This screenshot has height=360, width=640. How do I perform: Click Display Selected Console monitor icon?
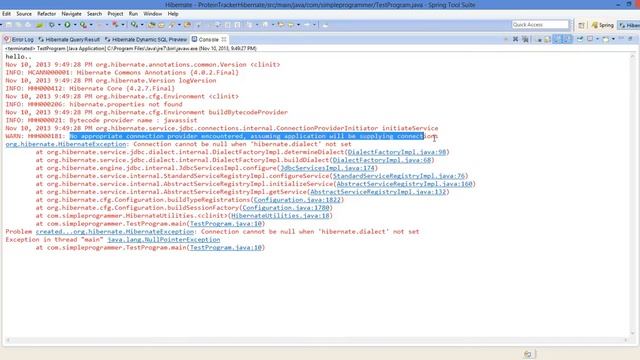[590, 39]
